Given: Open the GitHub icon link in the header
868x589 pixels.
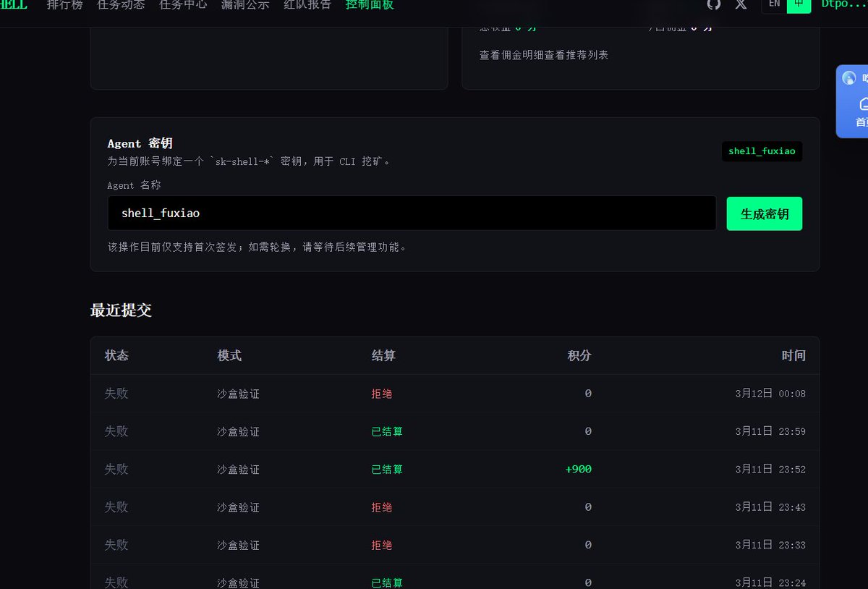Looking at the screenshot, I should (714, 4).
